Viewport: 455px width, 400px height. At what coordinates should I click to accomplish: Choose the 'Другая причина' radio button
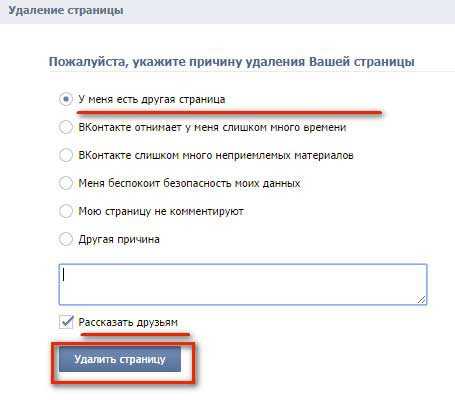pos(66,239)
